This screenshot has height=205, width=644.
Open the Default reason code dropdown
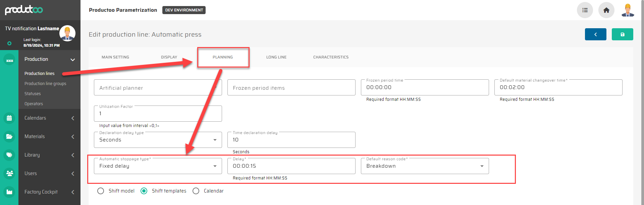(x=424, y=166)
